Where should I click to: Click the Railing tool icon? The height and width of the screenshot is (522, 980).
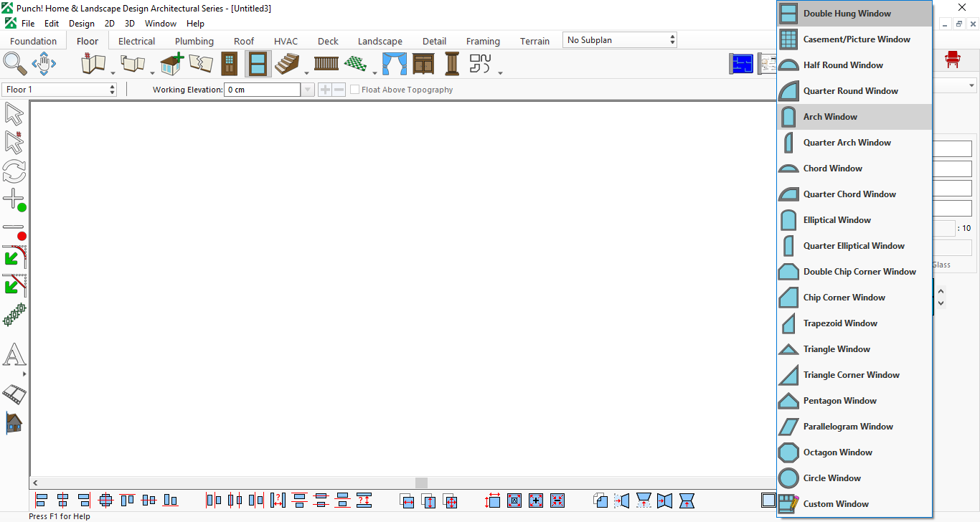[326, 64]
